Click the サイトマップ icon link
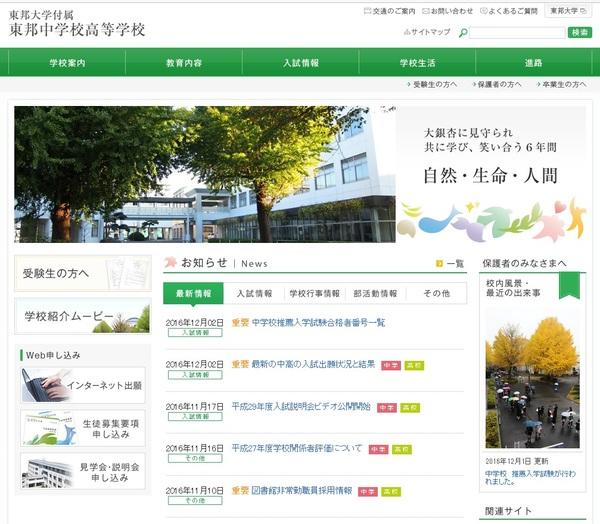The width and height of the screenshot is (600, 524). coord(406,32)
